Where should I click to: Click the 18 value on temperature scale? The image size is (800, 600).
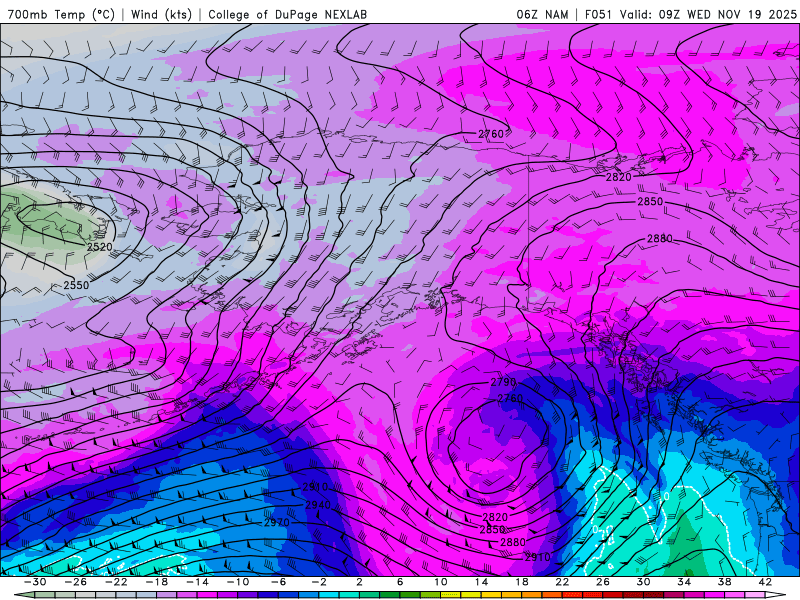(522, 582)
